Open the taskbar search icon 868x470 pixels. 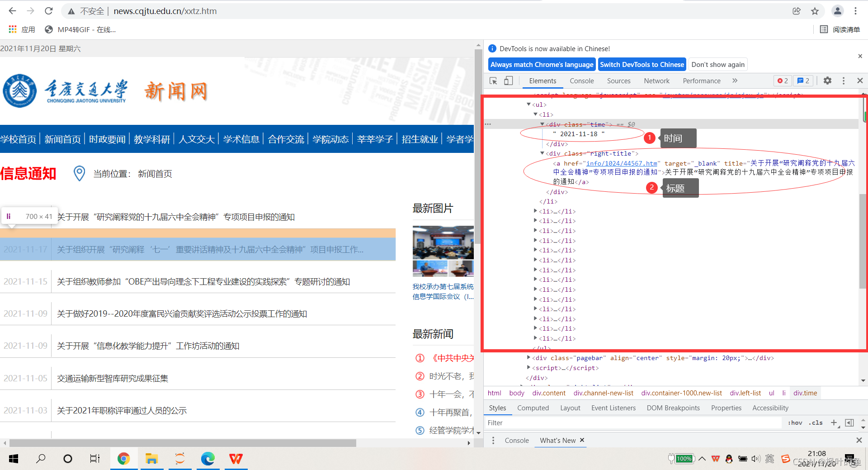[41, 459]
